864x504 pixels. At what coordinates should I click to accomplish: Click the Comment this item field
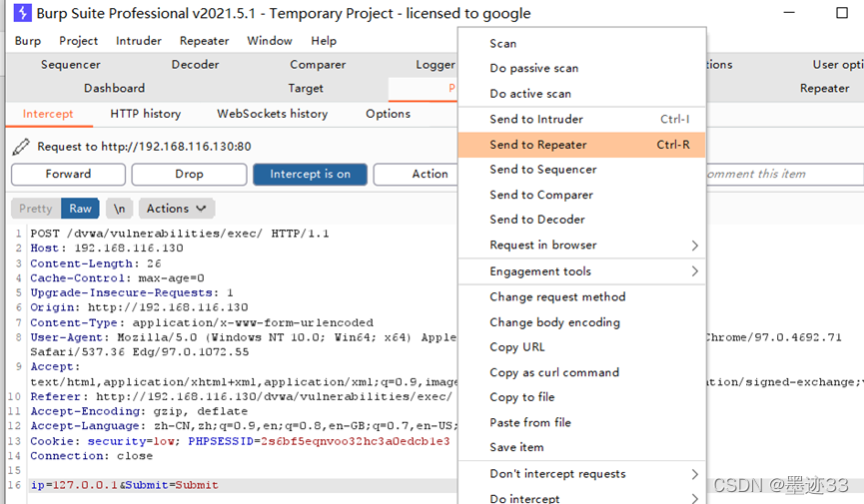click(x=784, y=174)
